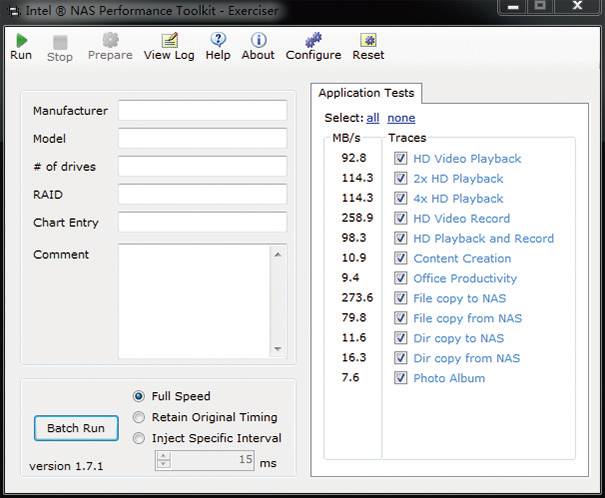Click Comment scrollbar up arrow
The height and width of the screenshot is (498, 605).
(x=278, y=255)
